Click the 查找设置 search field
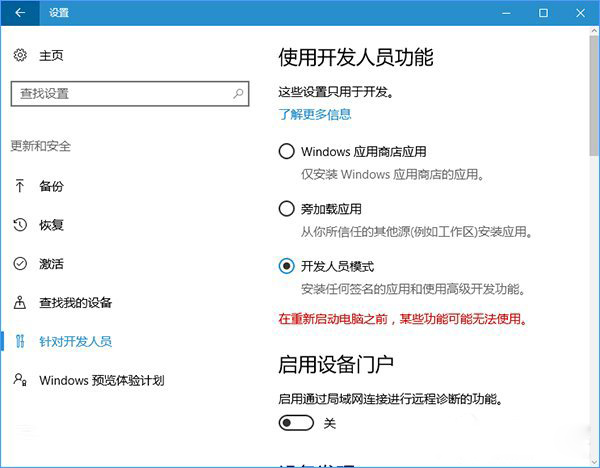 click(x=120, y=93)
